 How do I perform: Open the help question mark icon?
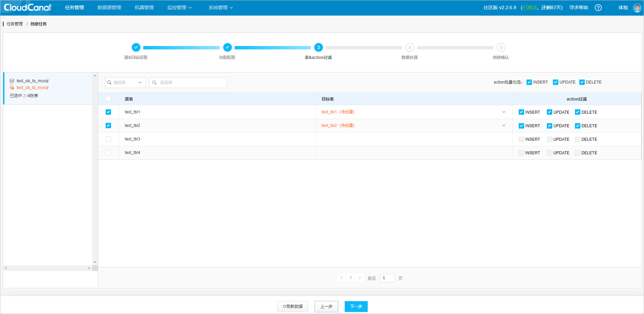(598, 7)
